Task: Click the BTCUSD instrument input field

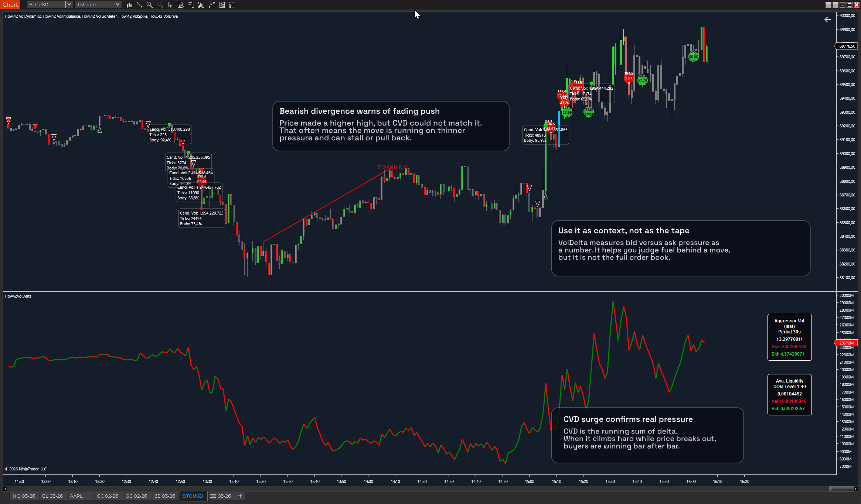Action: coord(47,4)
